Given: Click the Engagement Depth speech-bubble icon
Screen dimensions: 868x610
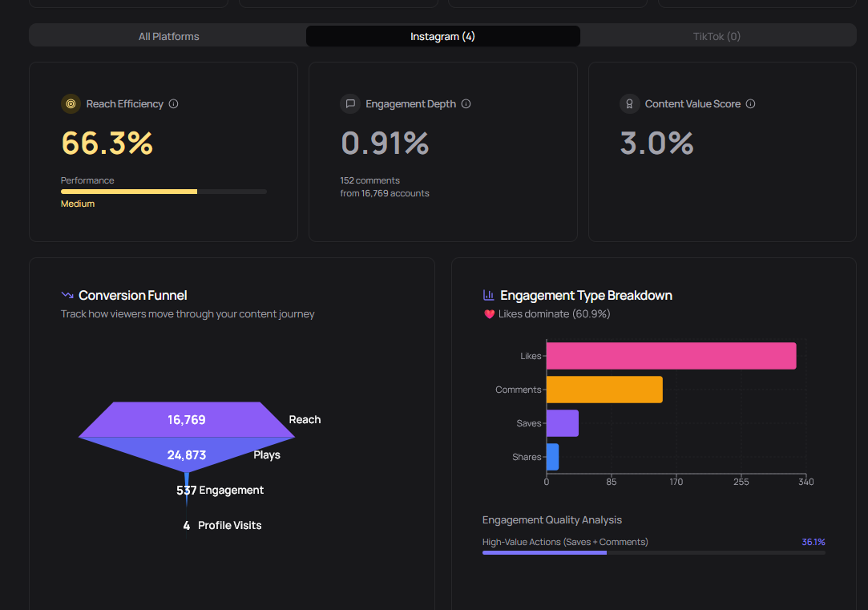Looking at the screenshot, I should click(x=350, y=103).
